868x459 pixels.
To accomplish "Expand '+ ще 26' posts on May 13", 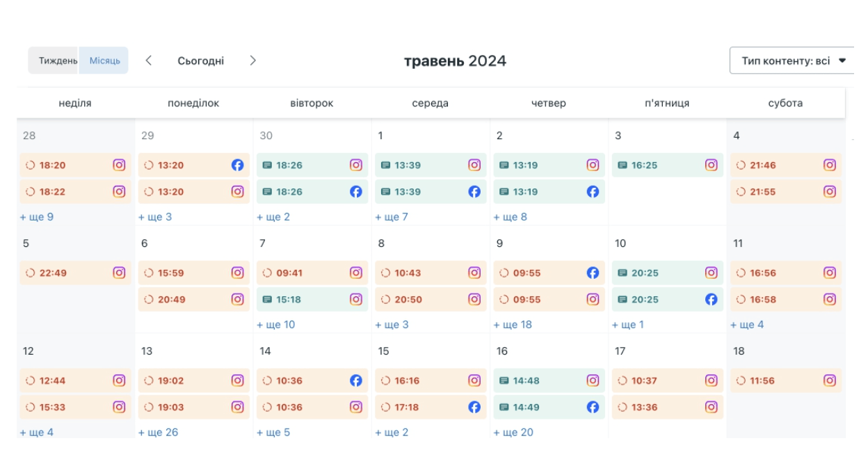I will click(158, 433).
